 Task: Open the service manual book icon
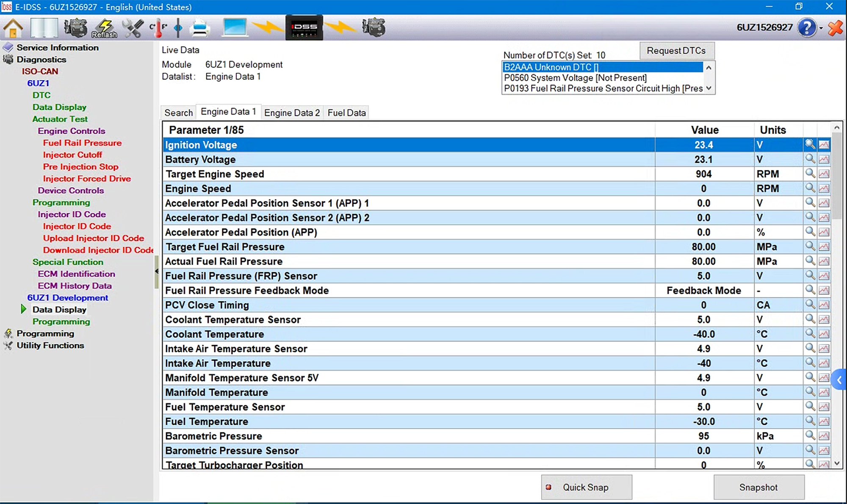point(44,28)
